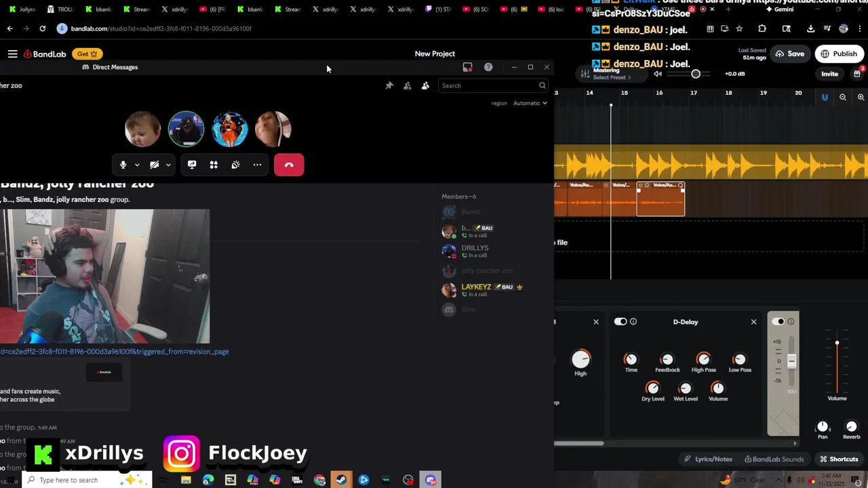Adjust the D-Delay Dry Level knob
The width and height of the screenshot is (868, 488).
click(x=652, y=388)
